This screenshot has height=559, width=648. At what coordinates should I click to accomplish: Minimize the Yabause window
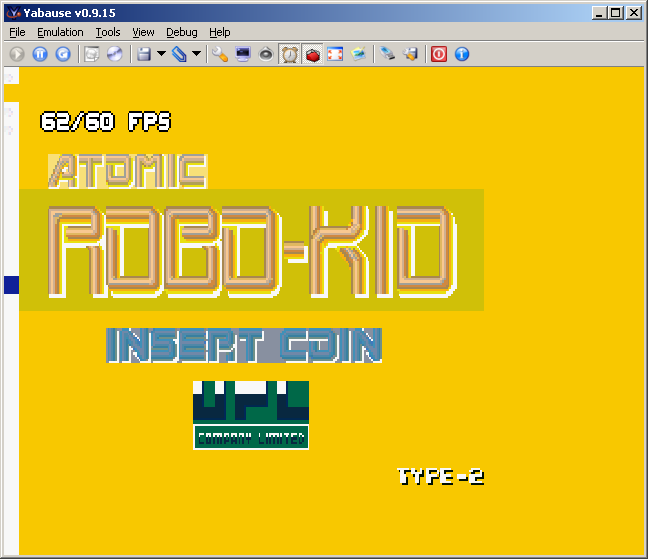pyautogui.click(x=598, y=13)
